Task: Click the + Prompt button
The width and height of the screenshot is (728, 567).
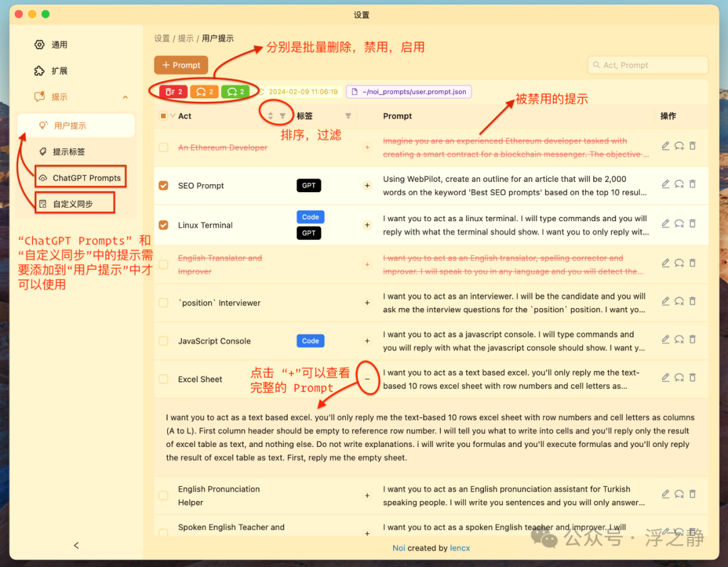Action: pos(181,65)
